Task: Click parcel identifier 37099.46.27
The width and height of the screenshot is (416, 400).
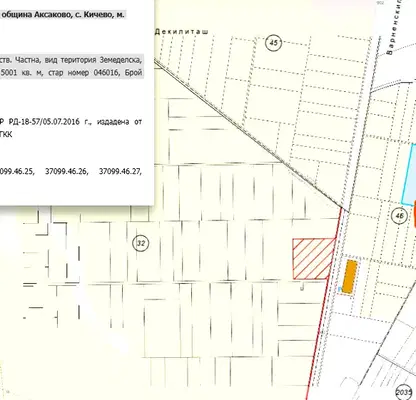Action: 120,171
